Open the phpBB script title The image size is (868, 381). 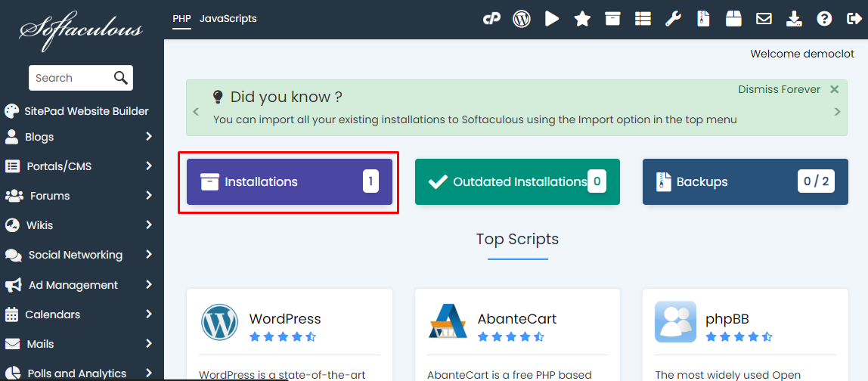(x=727, y=319)
